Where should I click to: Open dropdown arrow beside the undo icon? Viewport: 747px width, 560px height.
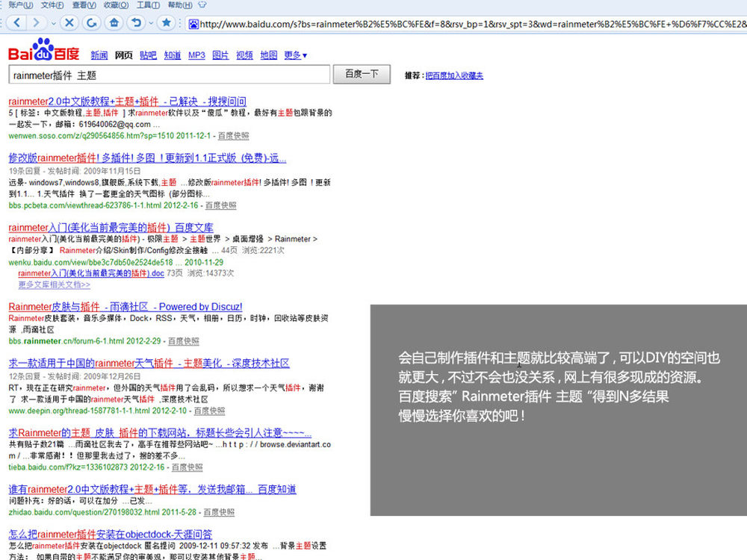tap(150, 22)
